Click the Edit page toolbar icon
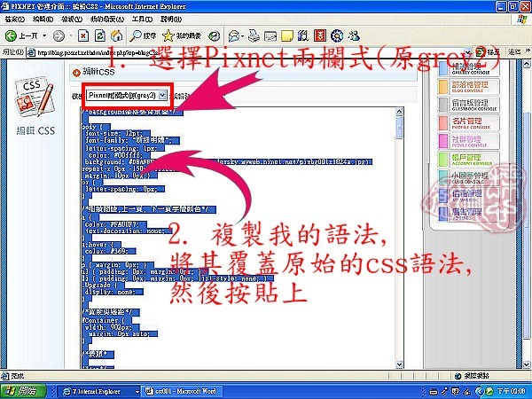Image resolution: width=532 pixels, height=399 pixels. [x=270, y=35]
